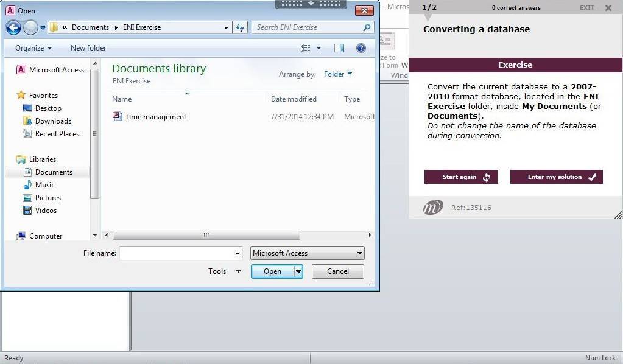Image resolution: width=623 pixels, height=364 pixels.
Task: Open the Arrange by Folder dropdown
Action: [338, 74]
